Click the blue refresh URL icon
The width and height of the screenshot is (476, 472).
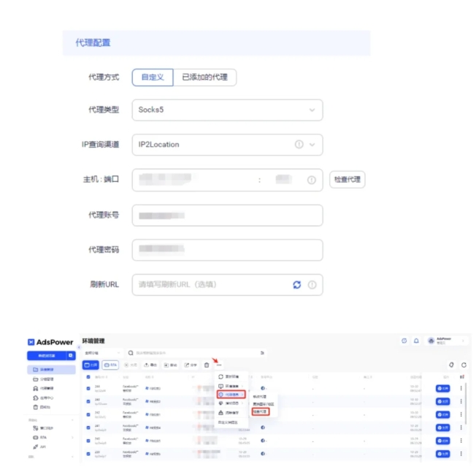tap(297, 285)
